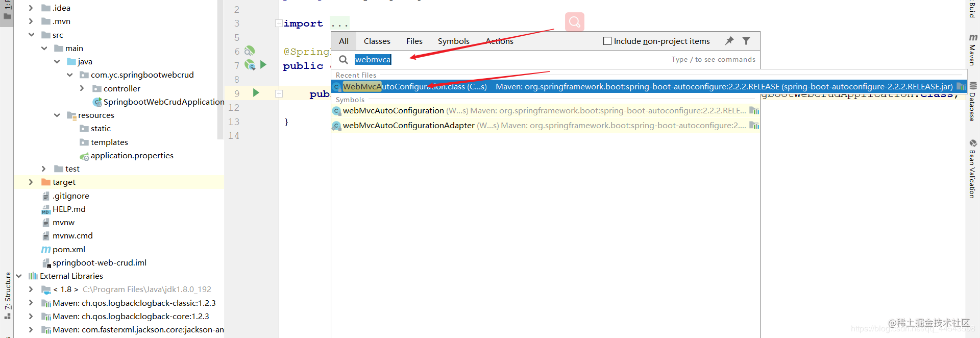Click run gutter icon on line 9

click(x=256, y=93)
